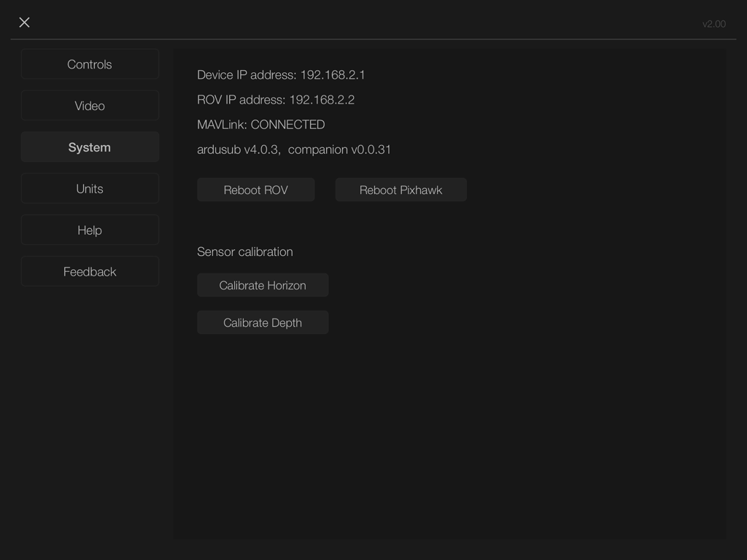Open the Help section
Image resolution: width=747 pixels, height=560 pixels.
pos(90,230)
